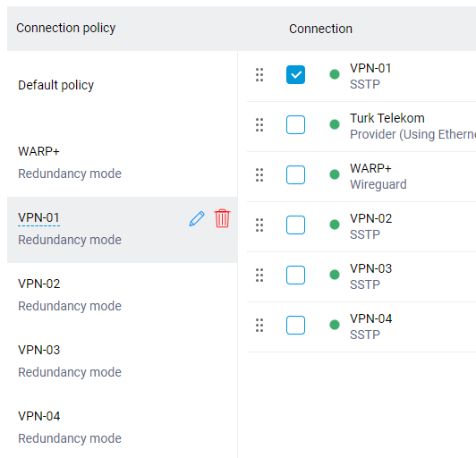The image size is (476, 458).
Task: Click the underlined VPN-01 policy name
Action: click(x=38, y=218)
